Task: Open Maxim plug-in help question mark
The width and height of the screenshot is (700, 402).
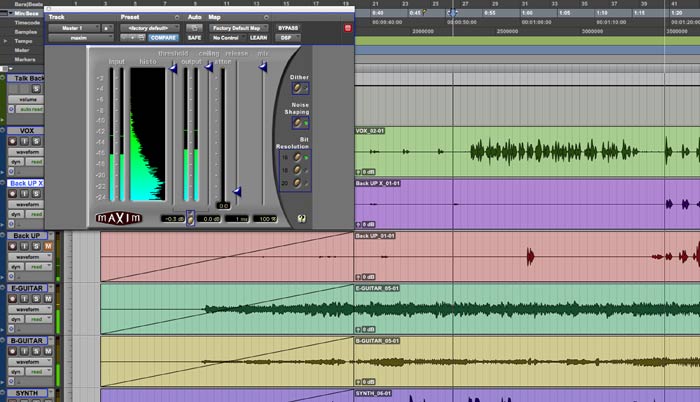Action: (x=302, y=218)
